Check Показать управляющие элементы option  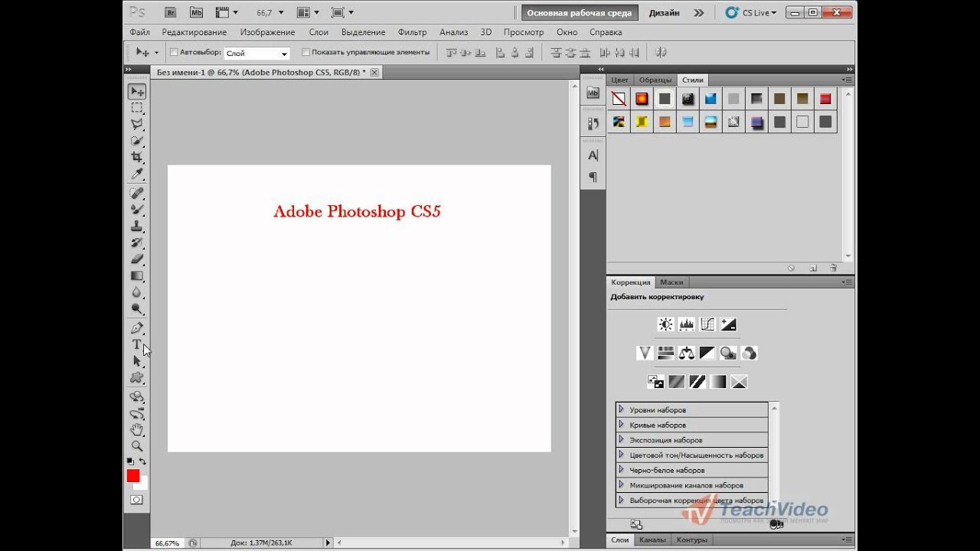pos(306,53)
